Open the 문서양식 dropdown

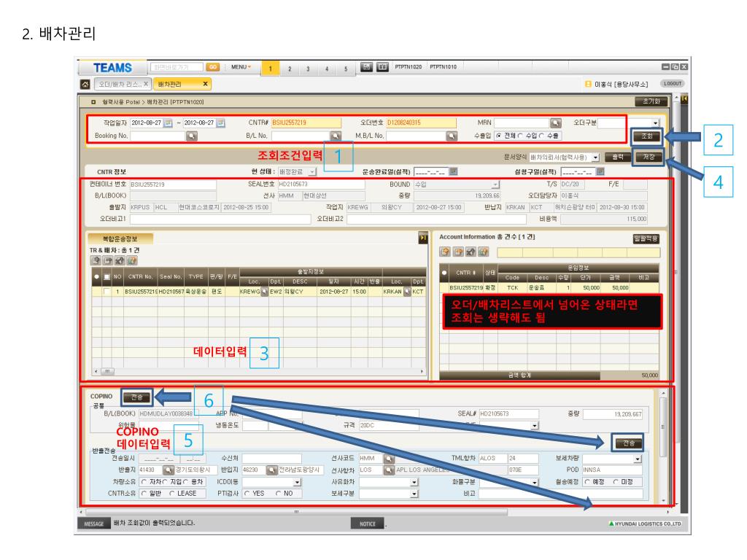(595, 157)
